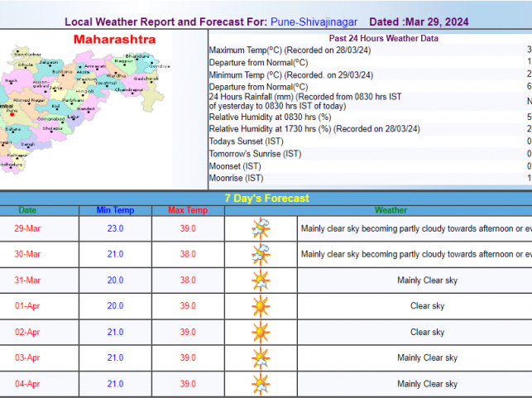Click the 04-Apr weather icon

[261, 384]
